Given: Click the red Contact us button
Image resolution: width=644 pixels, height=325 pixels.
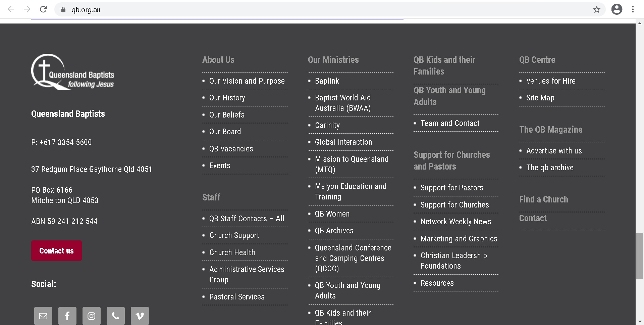Looking at the screenshot, I should click(56, 250).
